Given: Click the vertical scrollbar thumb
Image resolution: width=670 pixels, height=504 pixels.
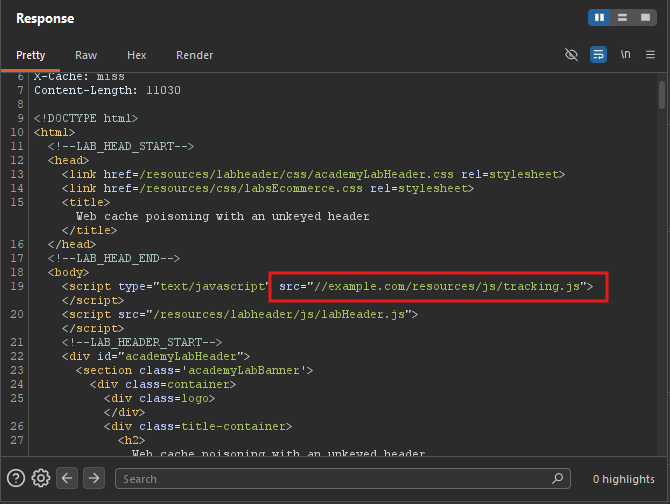Looking at the screenshot, I should coord(662,95).
